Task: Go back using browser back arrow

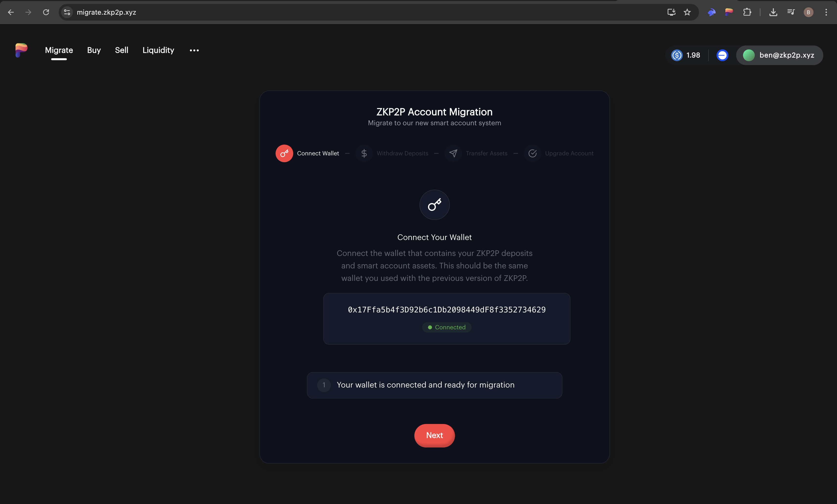Action: pos(11,12)
